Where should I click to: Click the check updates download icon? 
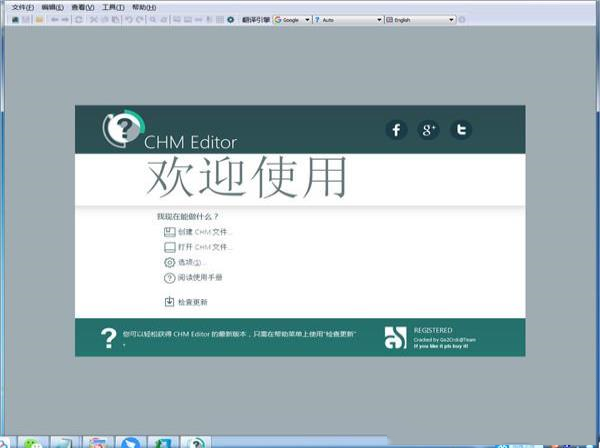coord(169,302)
